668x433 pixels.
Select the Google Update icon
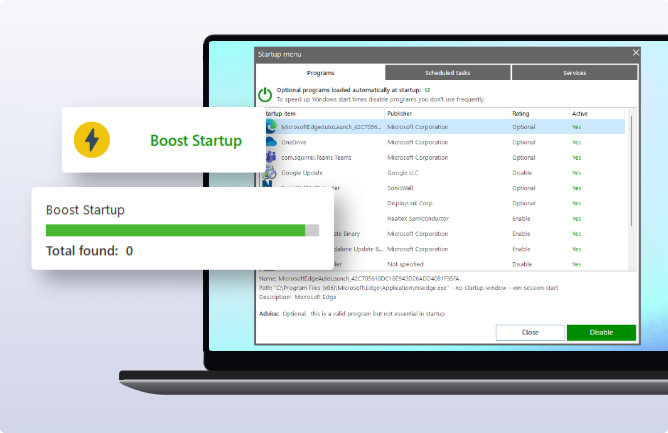click(271, 173)
